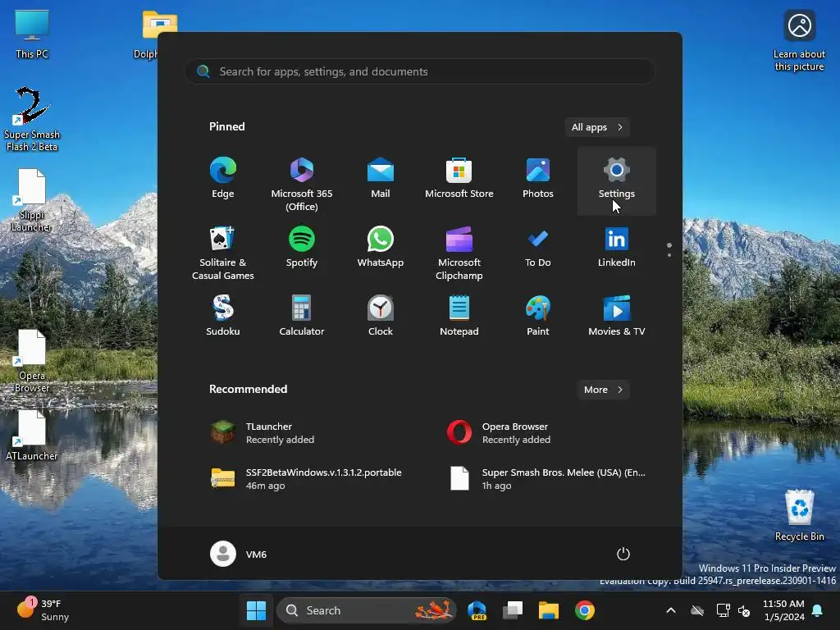Launch Notepad
Viewport: 840px width, 630px height.
click(x=459, y=316)
